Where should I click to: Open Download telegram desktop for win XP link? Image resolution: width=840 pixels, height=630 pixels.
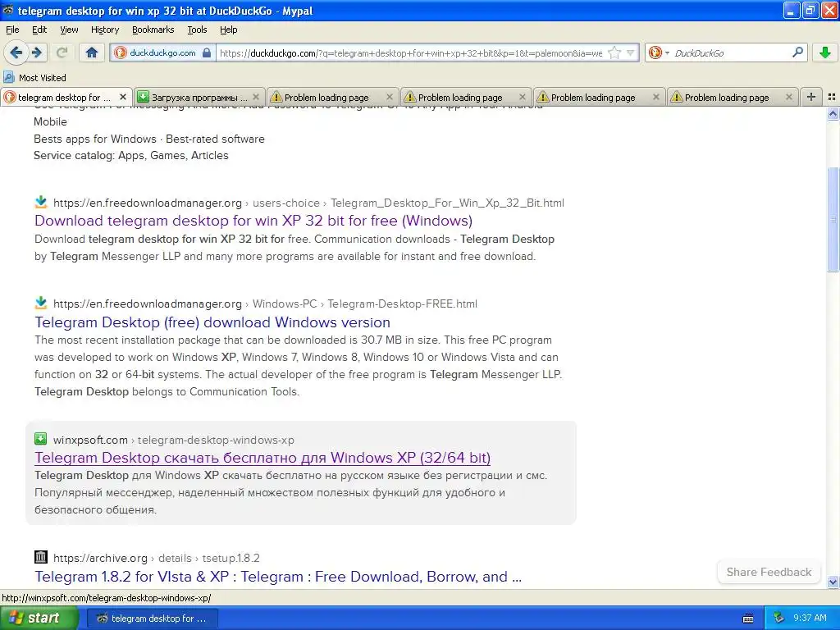pos(253,220)
